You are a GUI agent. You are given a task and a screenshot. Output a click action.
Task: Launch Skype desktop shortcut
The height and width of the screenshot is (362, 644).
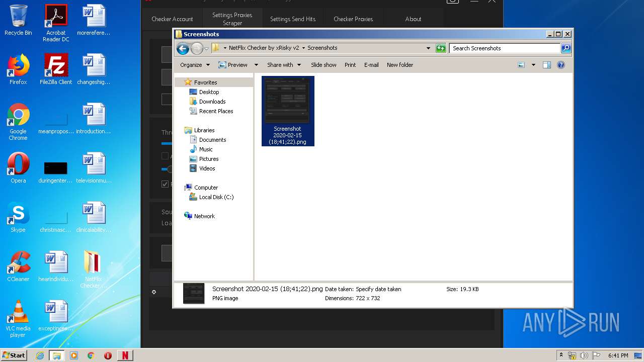[x=18, y=217]
